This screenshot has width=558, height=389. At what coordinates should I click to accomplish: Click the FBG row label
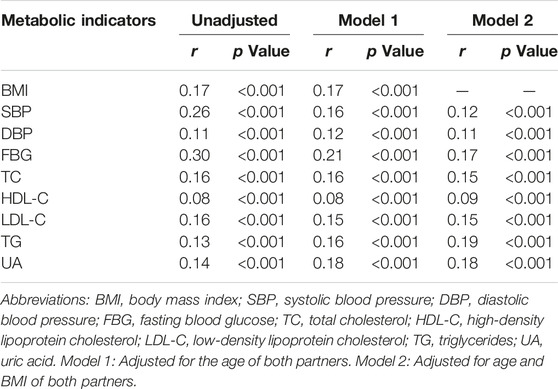click(x=17, y=155)
